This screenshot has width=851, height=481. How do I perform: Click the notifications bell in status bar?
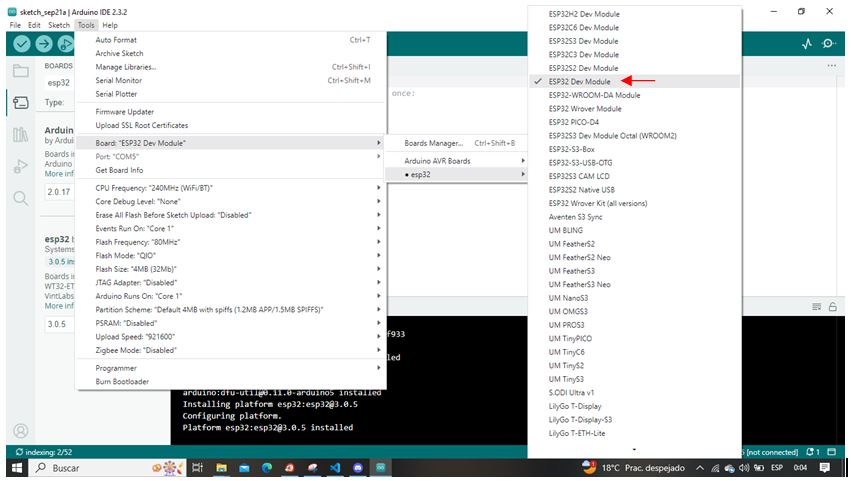coord(812,452)
